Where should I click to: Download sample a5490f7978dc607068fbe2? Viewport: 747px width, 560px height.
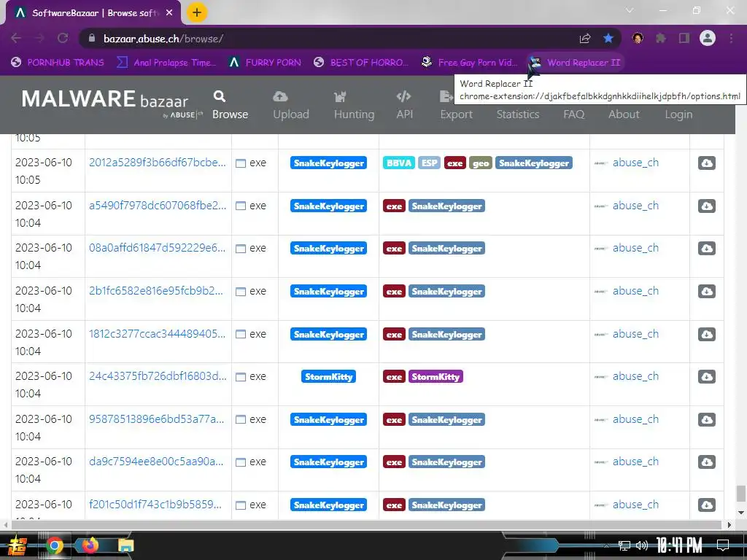coord(706,206)
